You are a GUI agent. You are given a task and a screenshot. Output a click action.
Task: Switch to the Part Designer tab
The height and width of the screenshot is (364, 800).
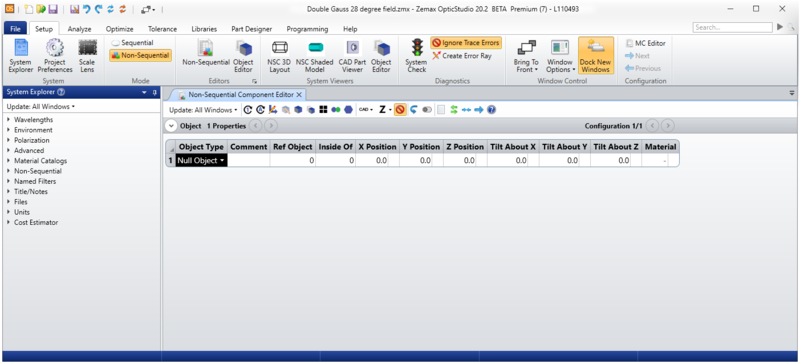coord(252,29)
